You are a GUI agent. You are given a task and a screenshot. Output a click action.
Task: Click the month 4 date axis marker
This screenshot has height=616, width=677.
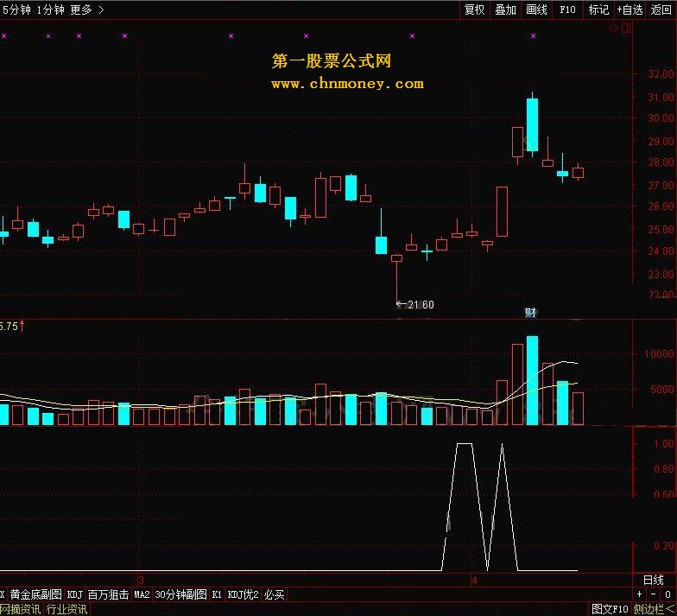tap(473, 581)
